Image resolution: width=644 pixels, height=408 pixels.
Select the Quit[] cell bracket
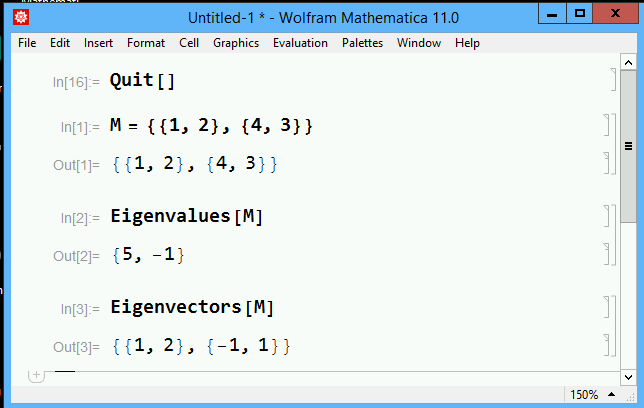[611, 81]
